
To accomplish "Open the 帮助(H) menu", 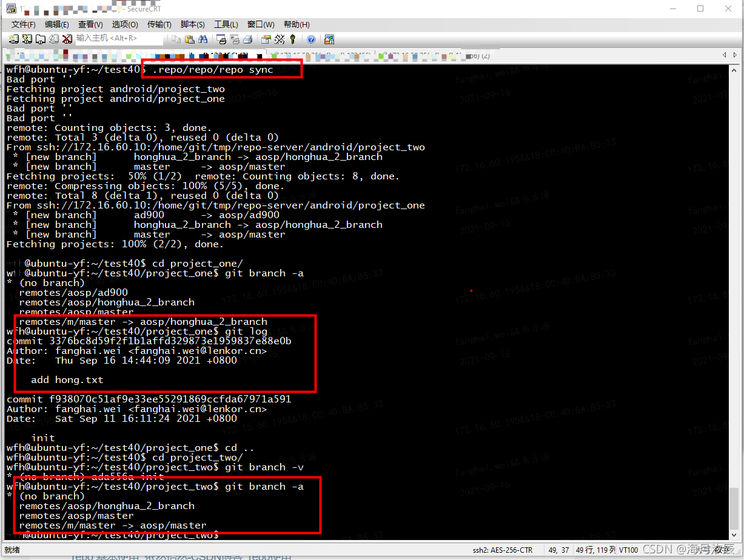I will [x=297, y=24].
